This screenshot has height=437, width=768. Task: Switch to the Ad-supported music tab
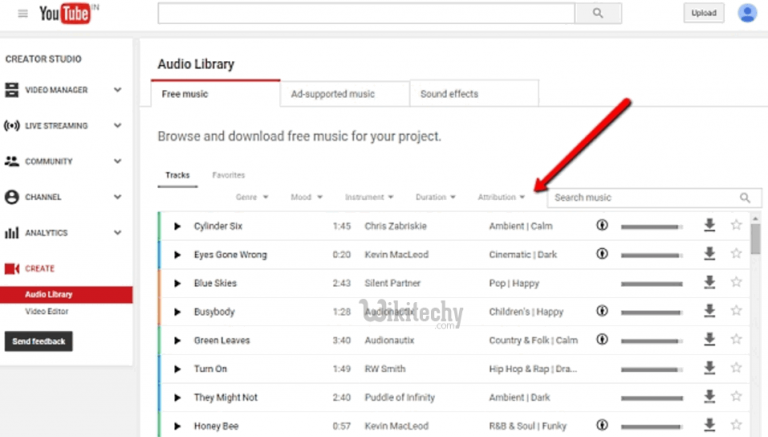[x=333, y=94]
